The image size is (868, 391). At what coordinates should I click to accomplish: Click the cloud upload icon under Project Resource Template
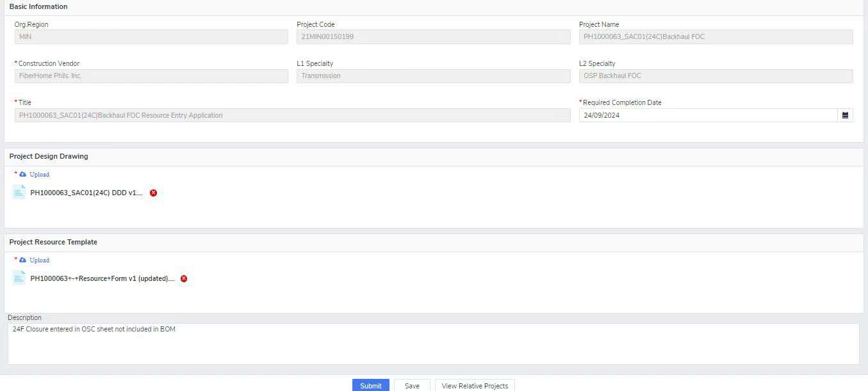point(23,260)
